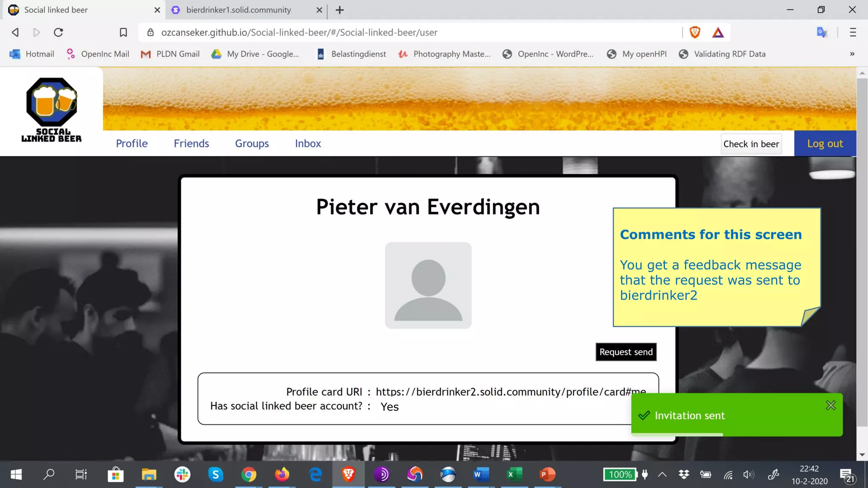Viewport: 868px width, 488px height.
Task: Open the Friends menu item
Action: click(191, 144)
